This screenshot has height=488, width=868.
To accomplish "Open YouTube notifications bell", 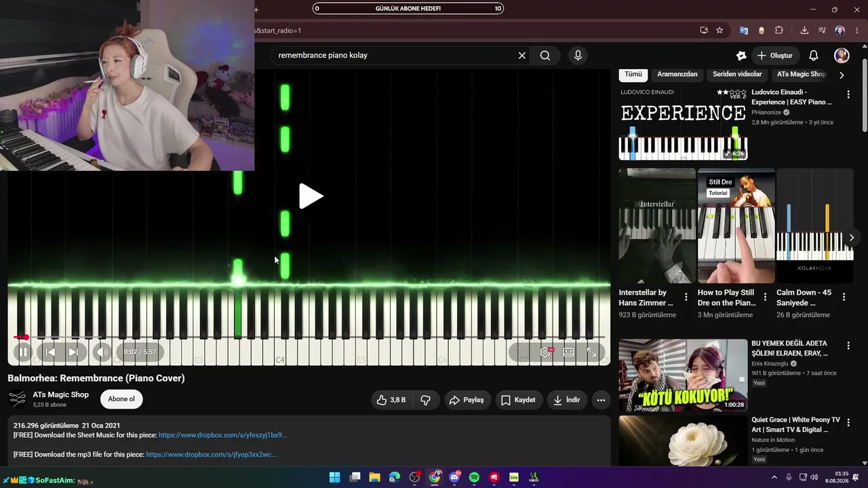I will tap(814, 56).
